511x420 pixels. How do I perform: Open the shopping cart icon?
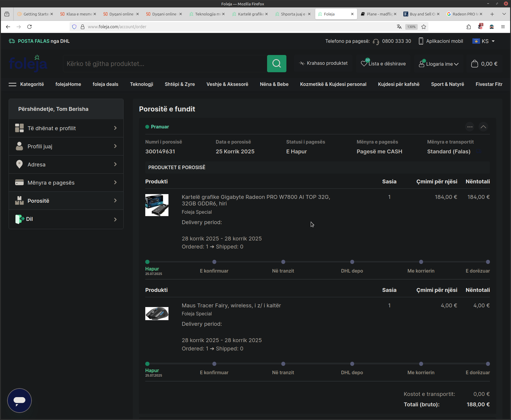pos(474,64)
